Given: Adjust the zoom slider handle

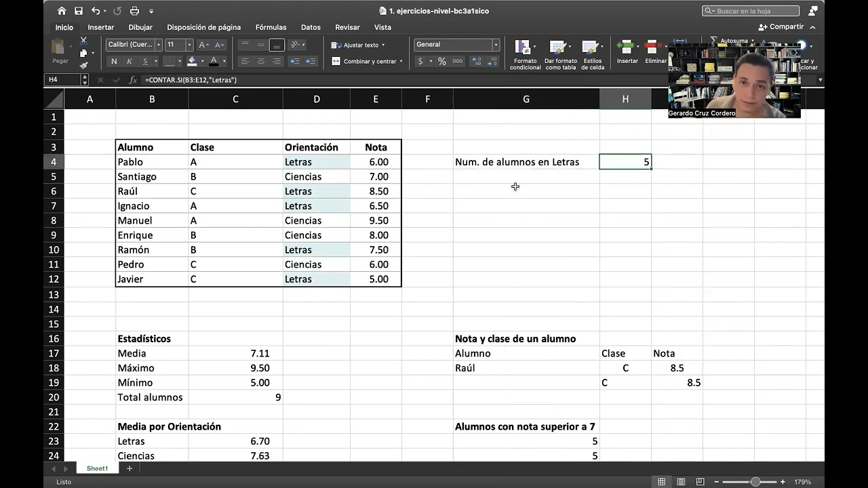Looking at the screenshot, I should 755,482.
